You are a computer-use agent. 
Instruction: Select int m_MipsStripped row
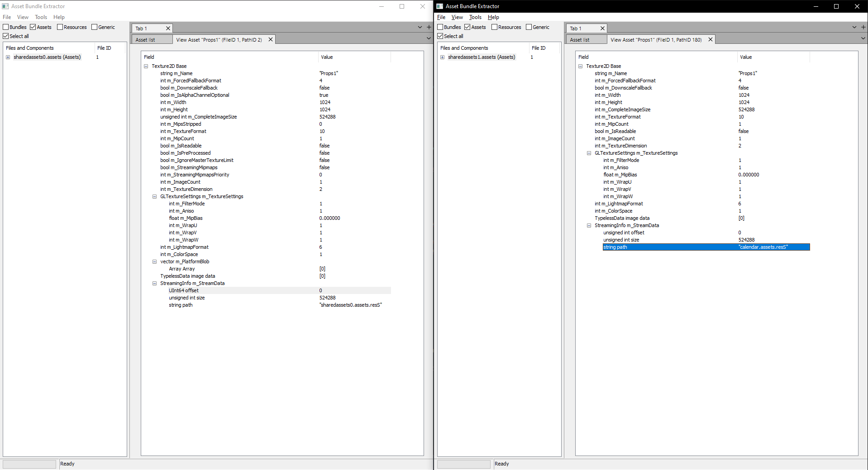(x=275, y=124)
